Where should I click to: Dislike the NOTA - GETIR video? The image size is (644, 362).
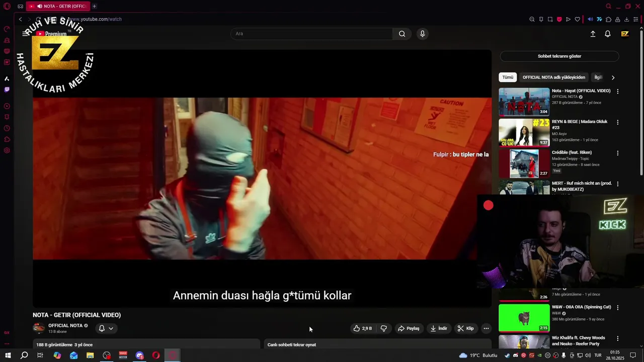point(384,328)
